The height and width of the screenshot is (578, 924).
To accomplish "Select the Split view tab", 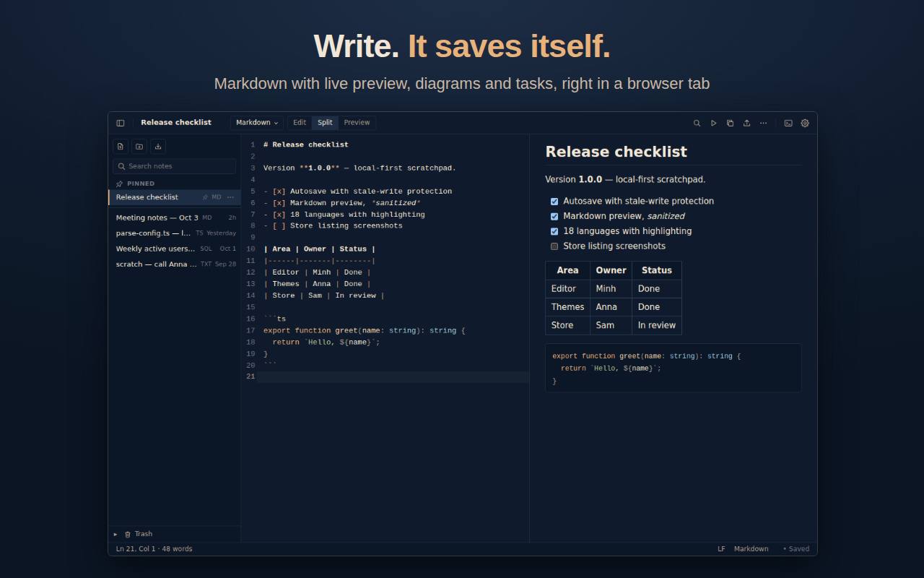I will 326,123.
